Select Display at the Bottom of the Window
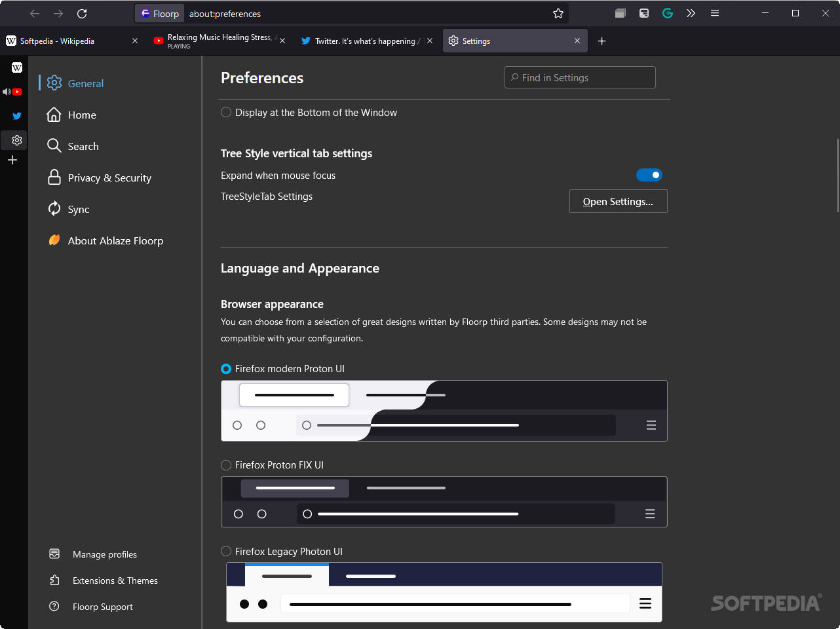This screenshot has height=629, width=840. (x=226, y=112)
